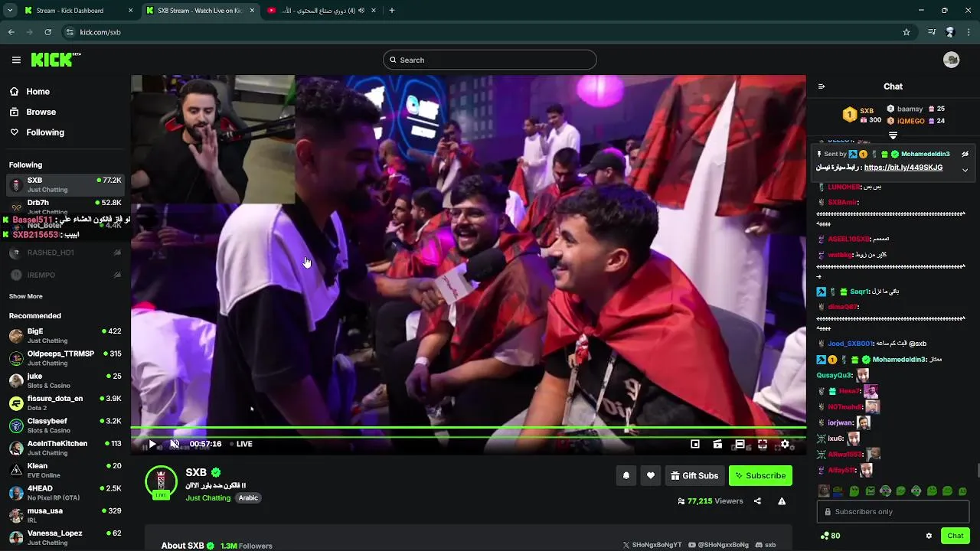The width and height of the screenshot is (980, 551).
Task: Pick the first monkey emote in chat bar
Action: pyautogui.click(x=823, y=491)
